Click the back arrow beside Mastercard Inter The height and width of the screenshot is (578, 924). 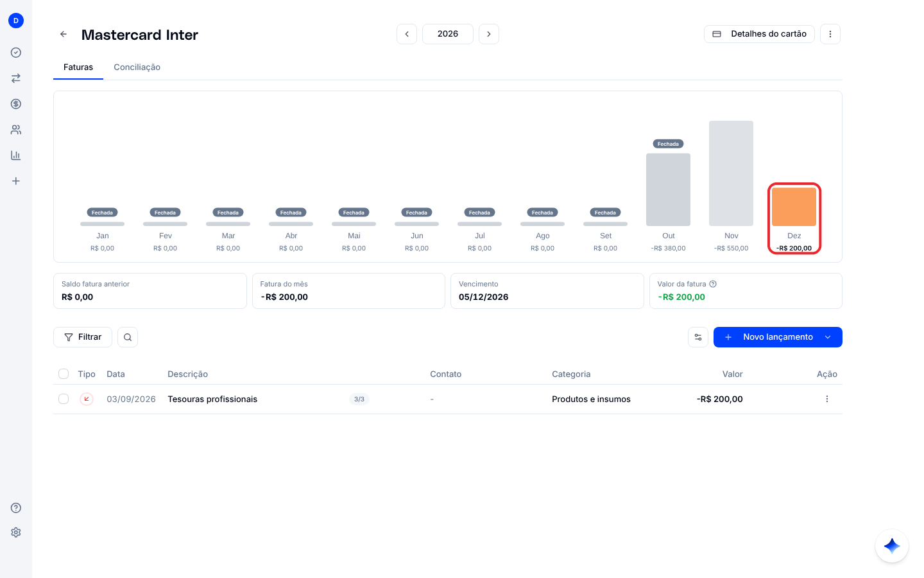(64, 34)
